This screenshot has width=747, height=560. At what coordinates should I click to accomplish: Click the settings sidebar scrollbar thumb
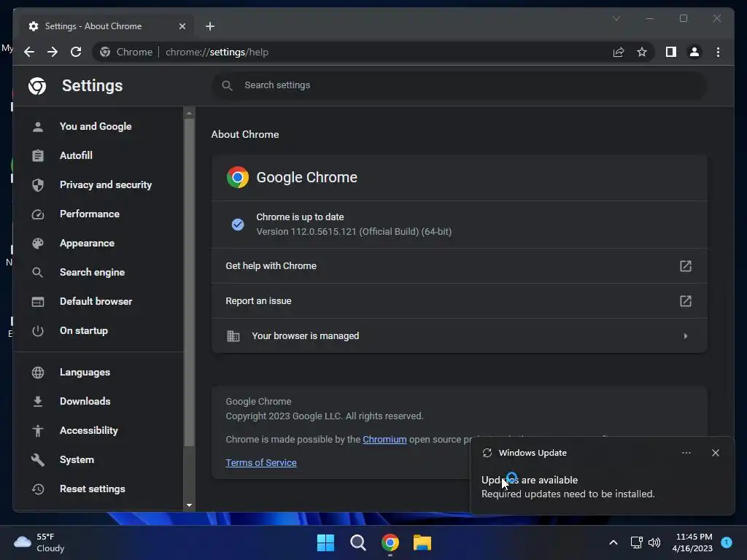tap(189, 282)
